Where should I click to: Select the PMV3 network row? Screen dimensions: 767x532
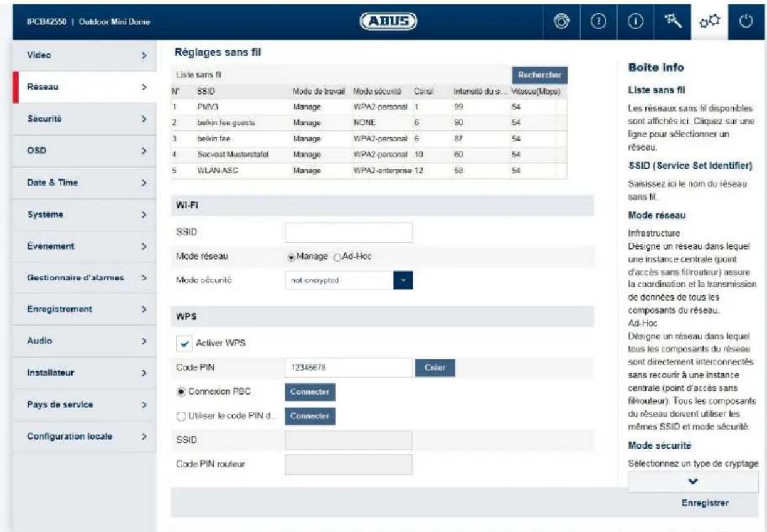369,107
